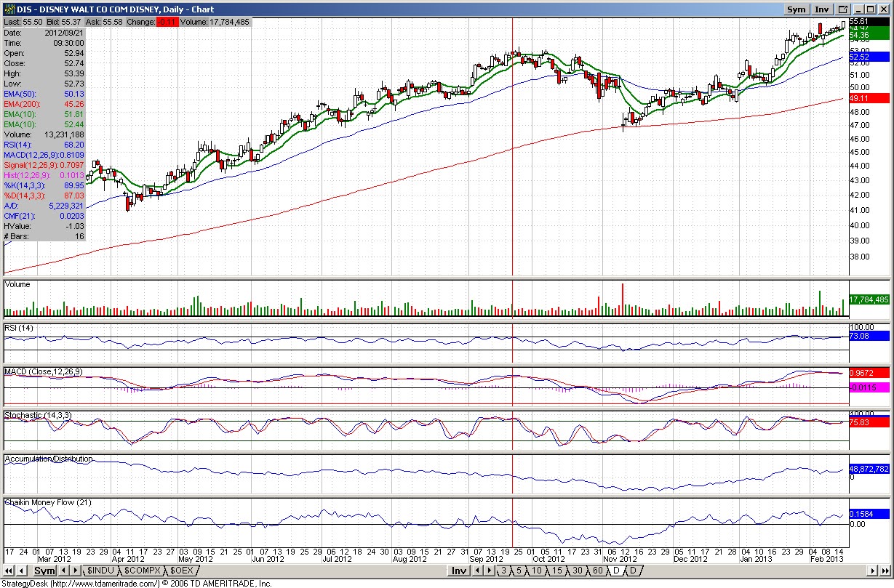
Task: Switch to the $INDU symbol tab
Action: [100, 571]
